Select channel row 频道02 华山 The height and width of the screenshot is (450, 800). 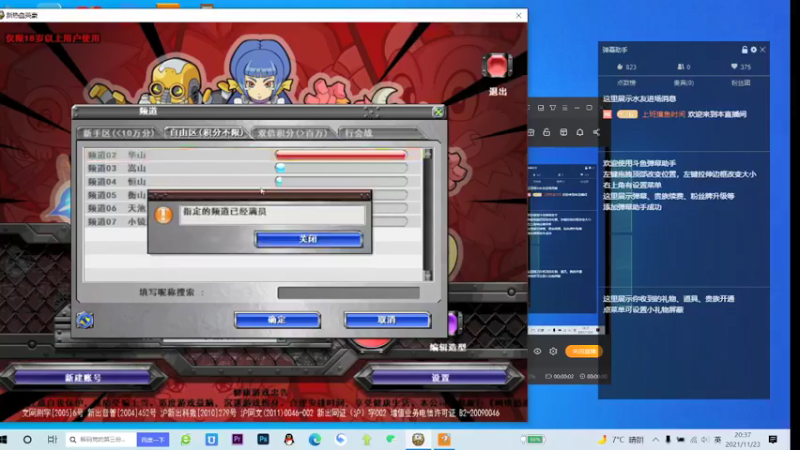coord(253,155)
